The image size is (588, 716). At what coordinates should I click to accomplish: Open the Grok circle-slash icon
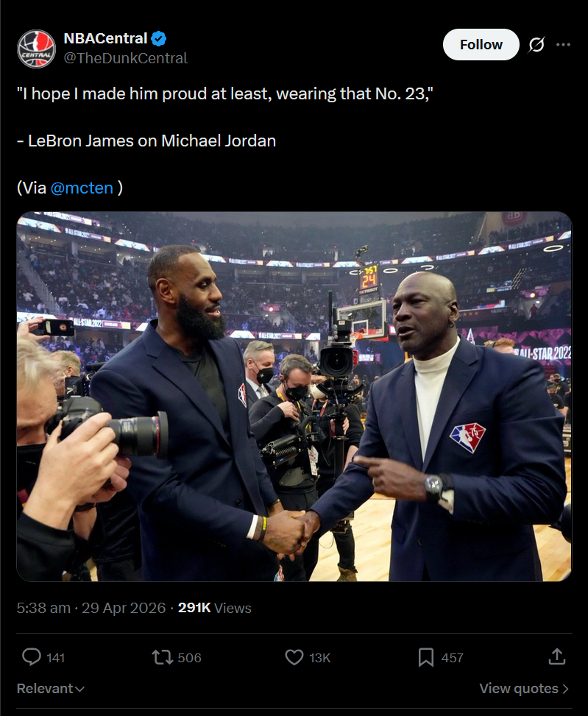pyautogui.click(x=536, y=45)
